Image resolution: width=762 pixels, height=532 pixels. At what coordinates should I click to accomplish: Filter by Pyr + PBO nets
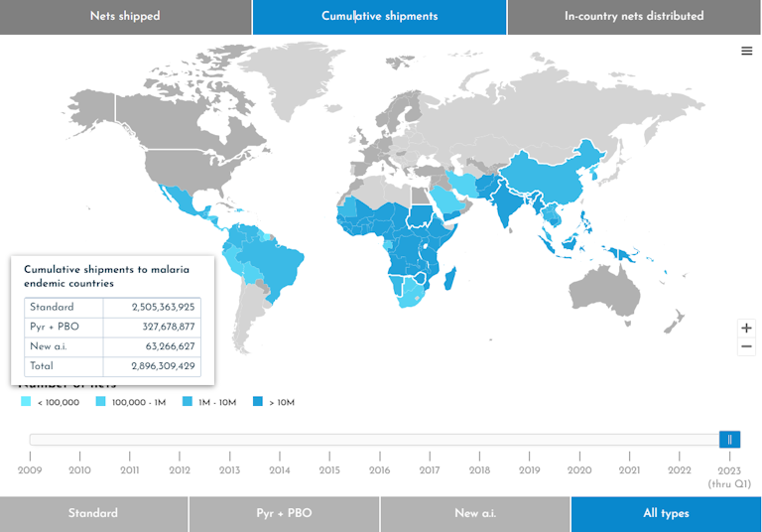coord(284,514)
